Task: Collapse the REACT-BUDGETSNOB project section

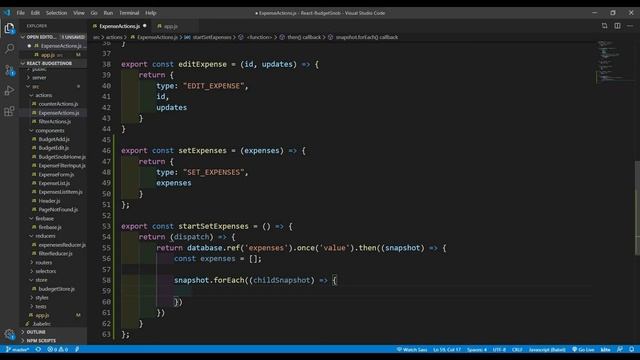Action: click(23, 63)
